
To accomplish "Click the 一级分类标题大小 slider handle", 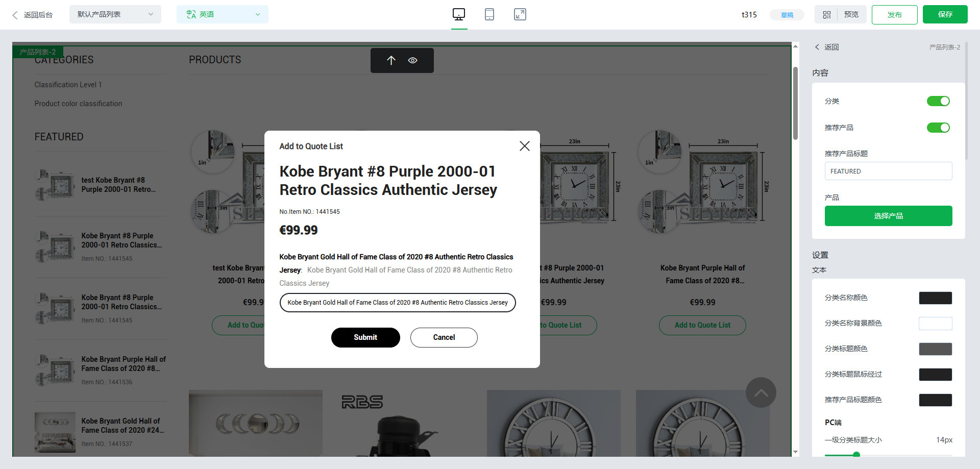I will click(x=856, y=454).
